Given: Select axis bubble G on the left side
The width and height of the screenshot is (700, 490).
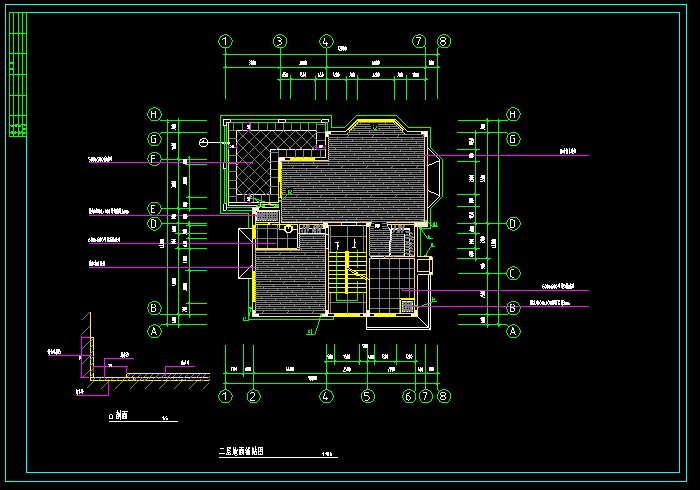Looking at the screenshot, I should [155, 139].
